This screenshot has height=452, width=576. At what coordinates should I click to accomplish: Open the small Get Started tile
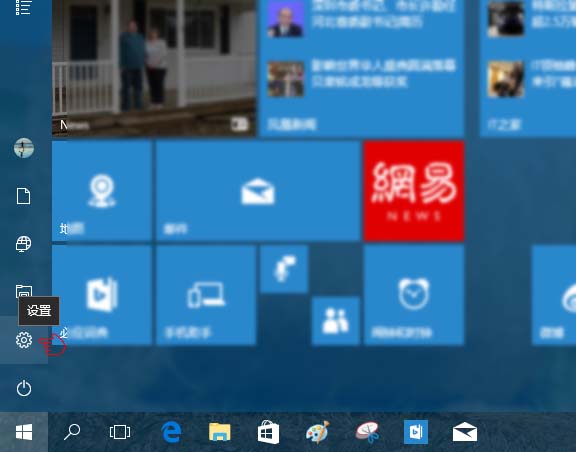(284, 269)
